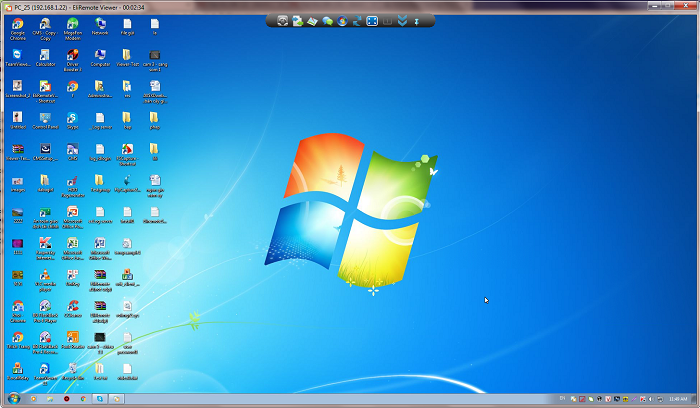This screenshot has height=408, width=700.
Task: Select the MegaFon Modem desktop icon
Action: pos(72,29)
